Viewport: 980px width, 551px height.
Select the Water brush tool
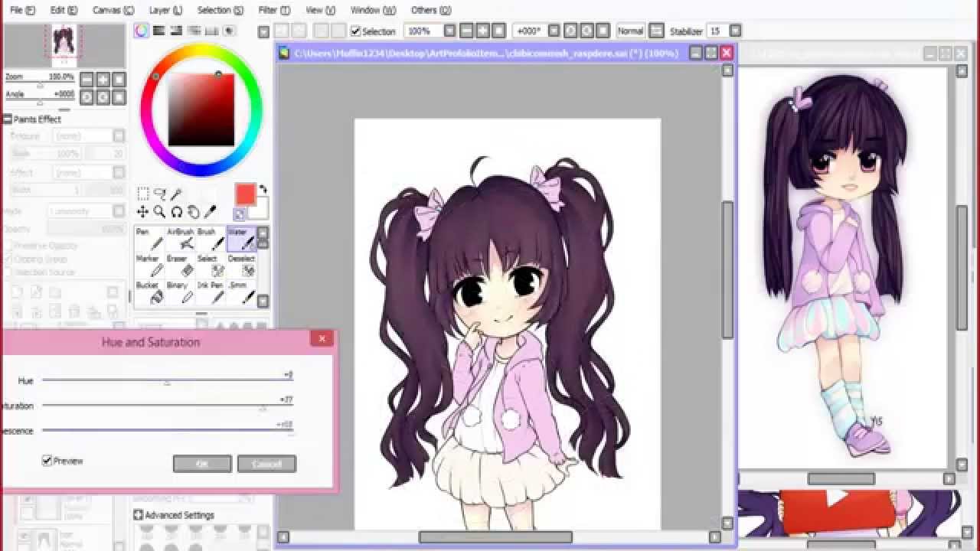point(240,239)
